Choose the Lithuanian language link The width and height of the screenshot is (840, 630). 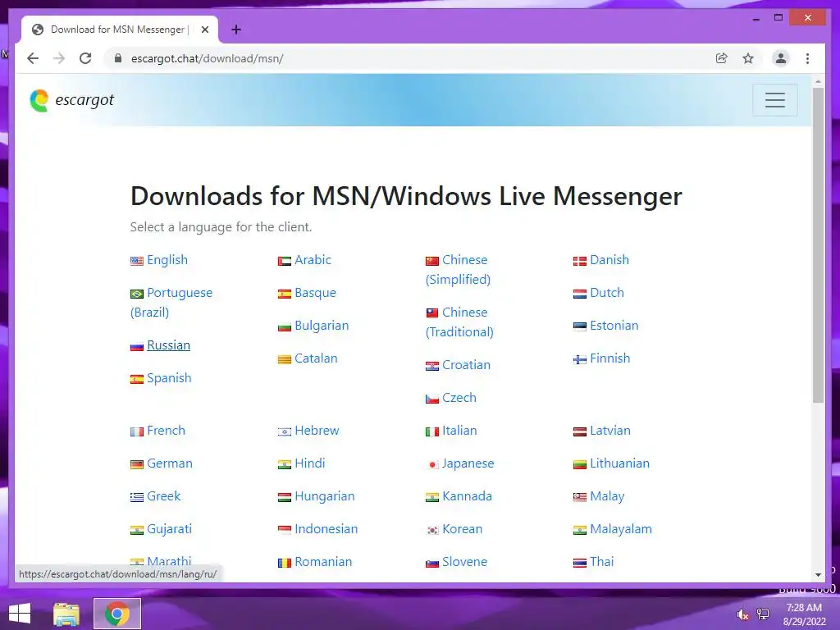620,463
